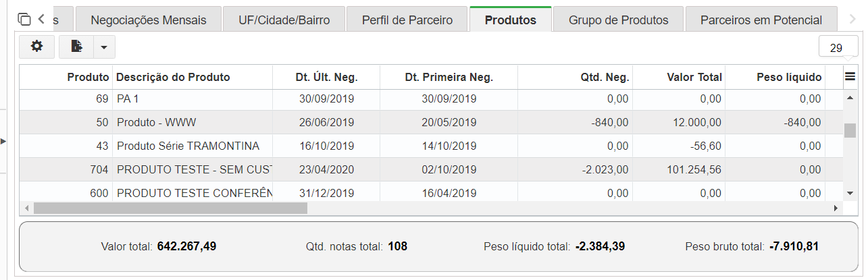Click the tab list overview icon
868x280 pixels.
(x=24, y=19)
